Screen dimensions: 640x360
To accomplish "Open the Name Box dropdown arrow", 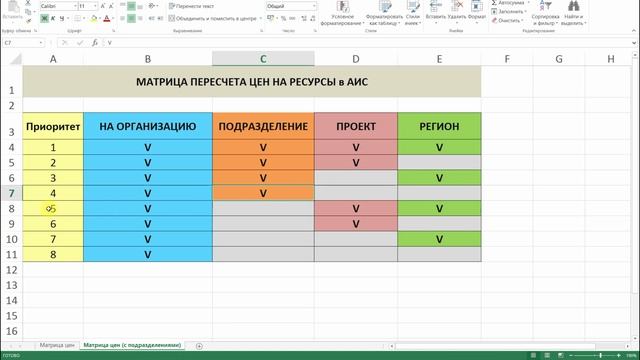I will pyautogui.click(x=41, y=43).
